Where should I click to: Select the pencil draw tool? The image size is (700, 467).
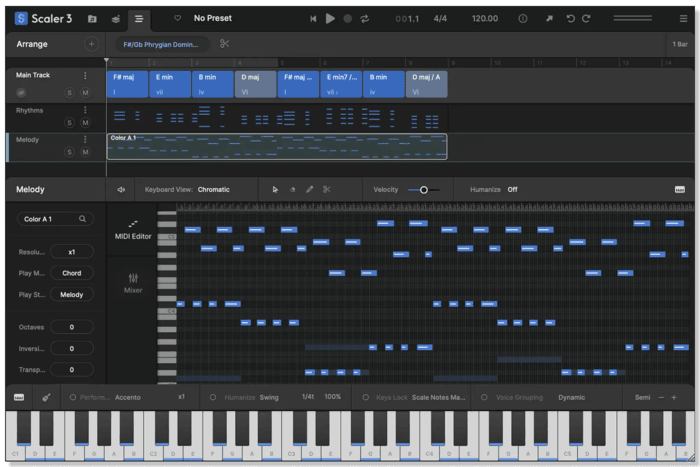click(x=309, y=189)
